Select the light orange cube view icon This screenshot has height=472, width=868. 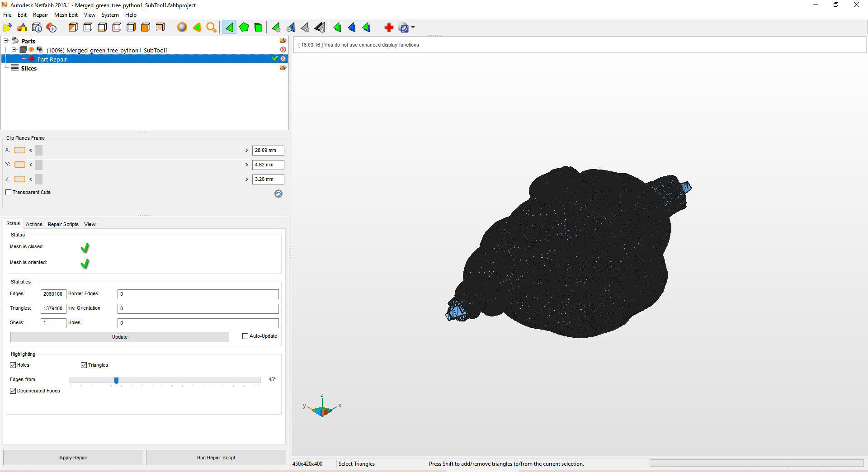click(160, 28)
